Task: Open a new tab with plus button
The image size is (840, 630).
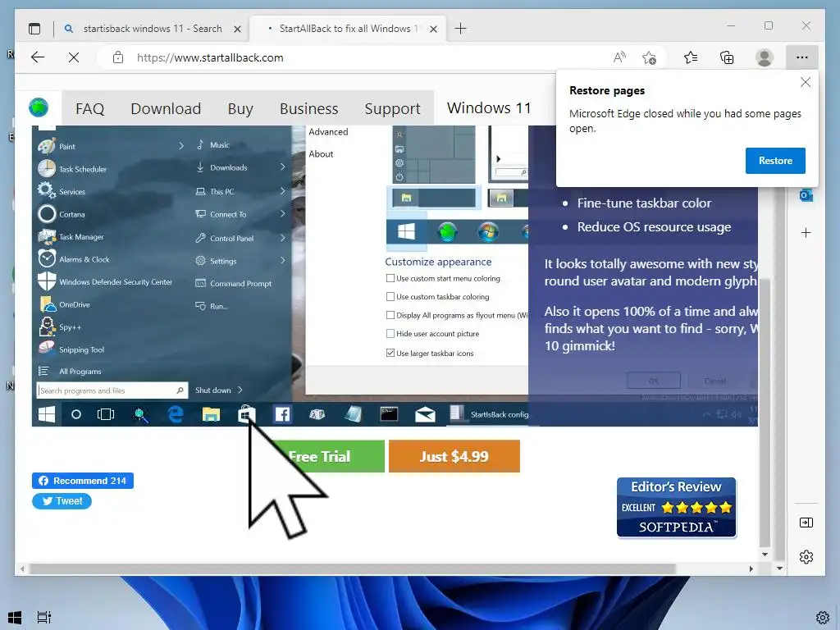Action: coord(461,29)
